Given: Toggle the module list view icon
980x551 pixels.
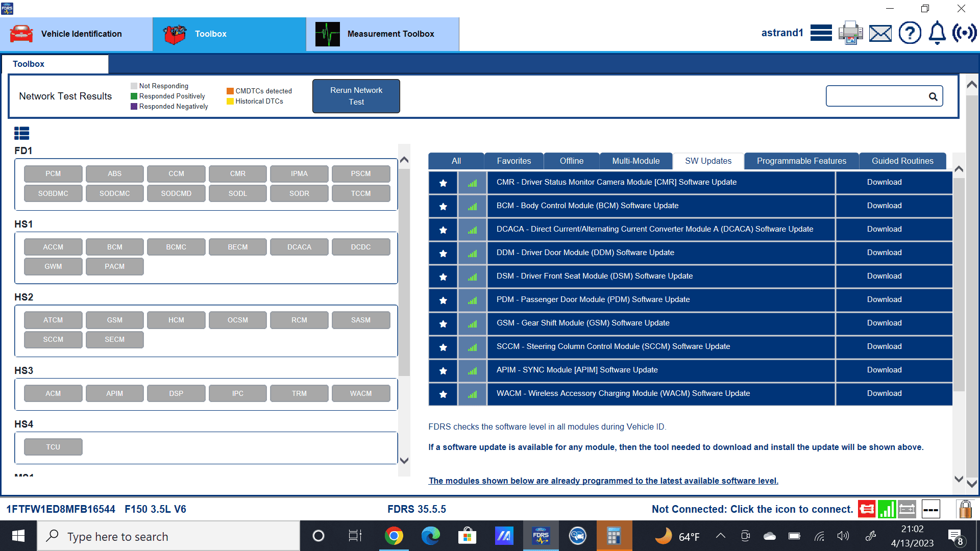Looking at the screenshot, I should [x=22, y=133].
